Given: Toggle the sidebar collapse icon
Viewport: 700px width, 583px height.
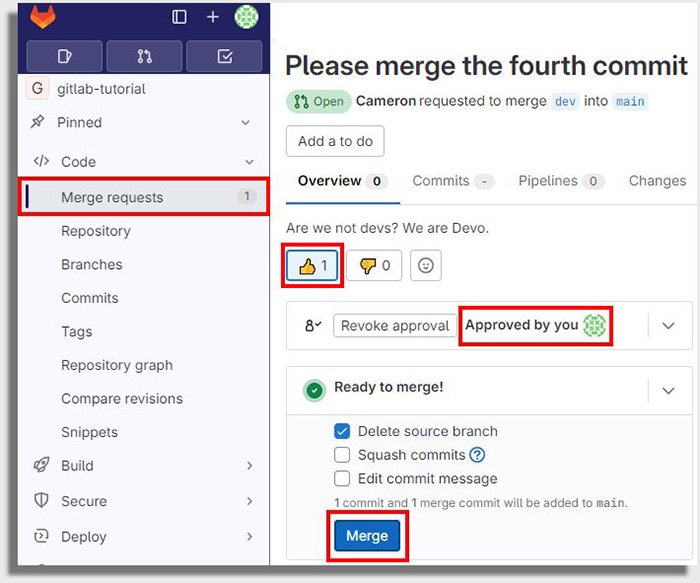Looking at the screenshot, I should (x=180, y=17).
